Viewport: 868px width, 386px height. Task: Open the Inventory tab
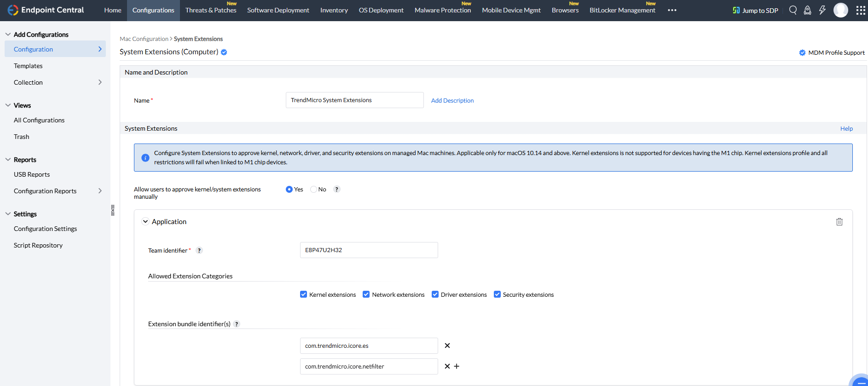coord(334,10)
